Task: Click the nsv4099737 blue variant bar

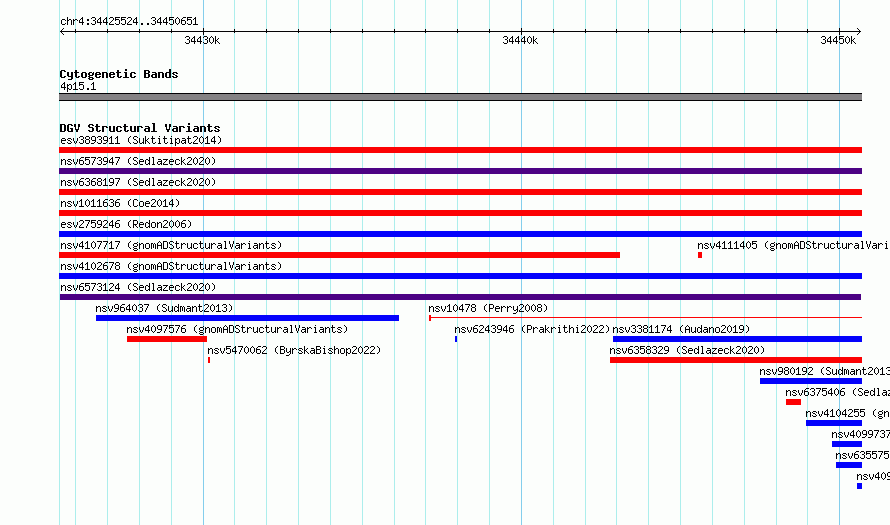Action: tap(847, 444)
